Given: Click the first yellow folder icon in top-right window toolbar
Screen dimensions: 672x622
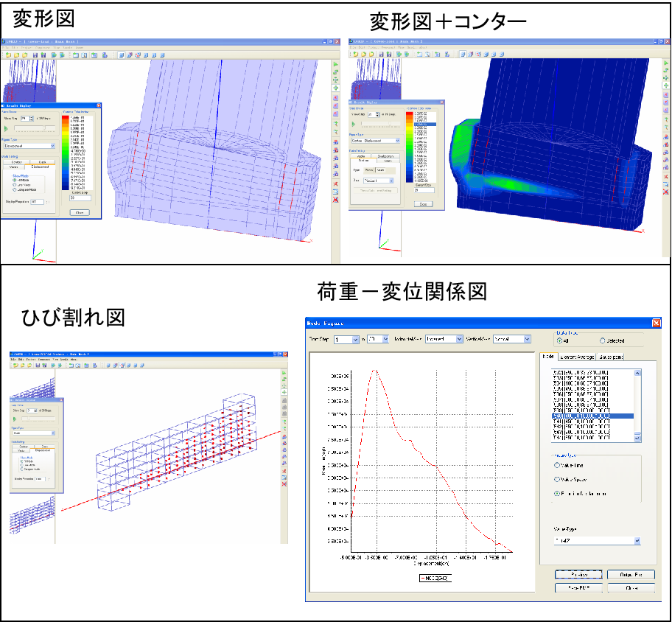Looking at the screenshot, I should click(356, 54).
